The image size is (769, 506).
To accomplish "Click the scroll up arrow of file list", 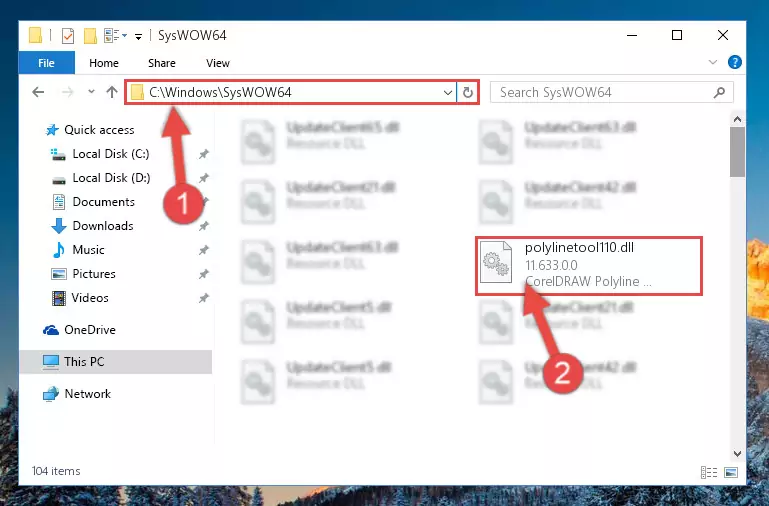I will [737, 119].
